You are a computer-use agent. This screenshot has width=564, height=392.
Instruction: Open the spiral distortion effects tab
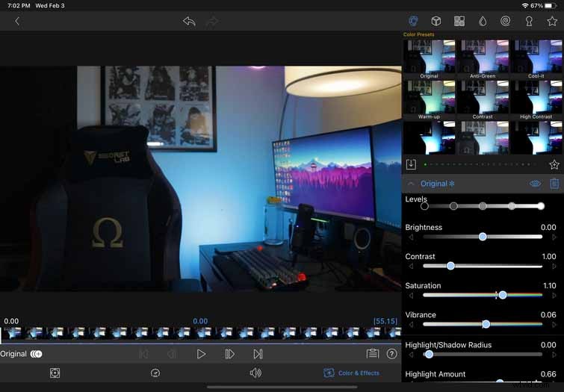tap(506, 21)
